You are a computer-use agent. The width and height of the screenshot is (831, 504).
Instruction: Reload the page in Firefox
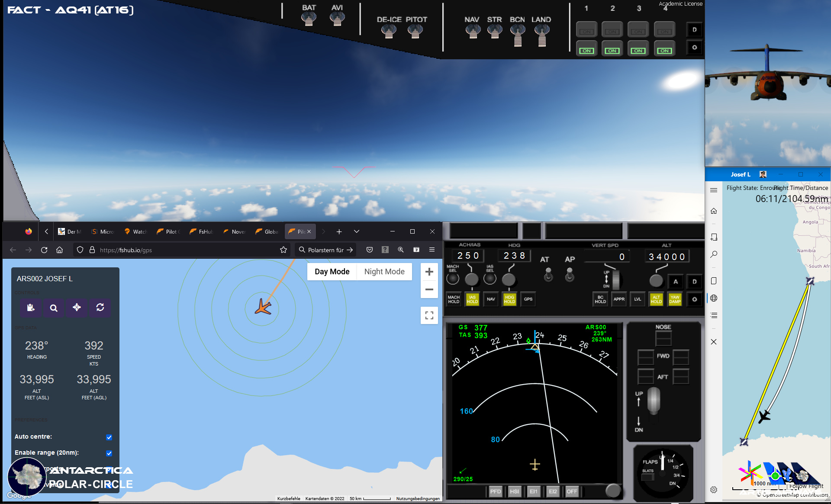pos(44,250)
